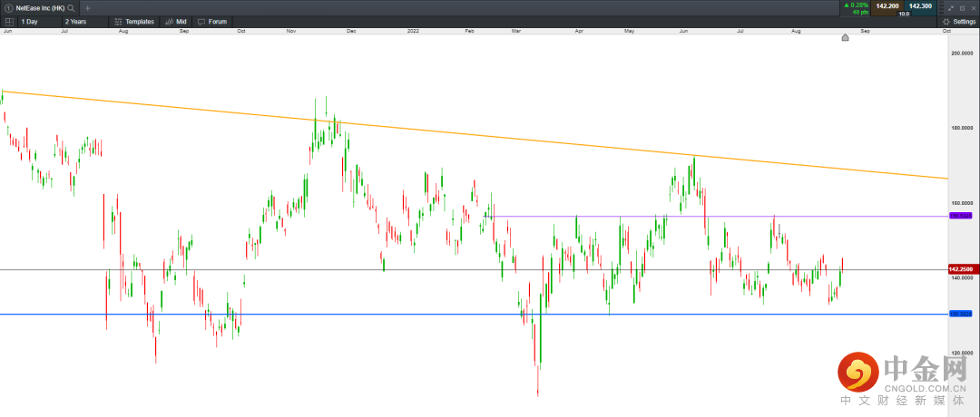This screenshot has height=417, width=980.
Task: Click the 200.0000 price axis label
Action: (x=961, y=54)
